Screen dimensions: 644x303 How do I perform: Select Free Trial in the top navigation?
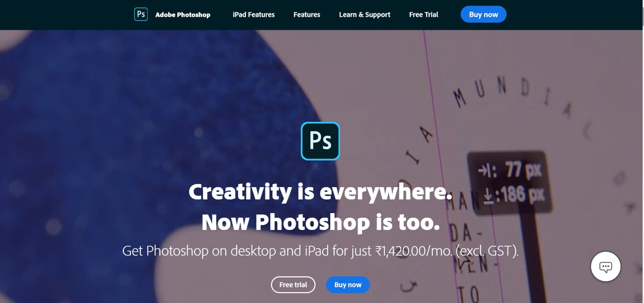[423, 15]
